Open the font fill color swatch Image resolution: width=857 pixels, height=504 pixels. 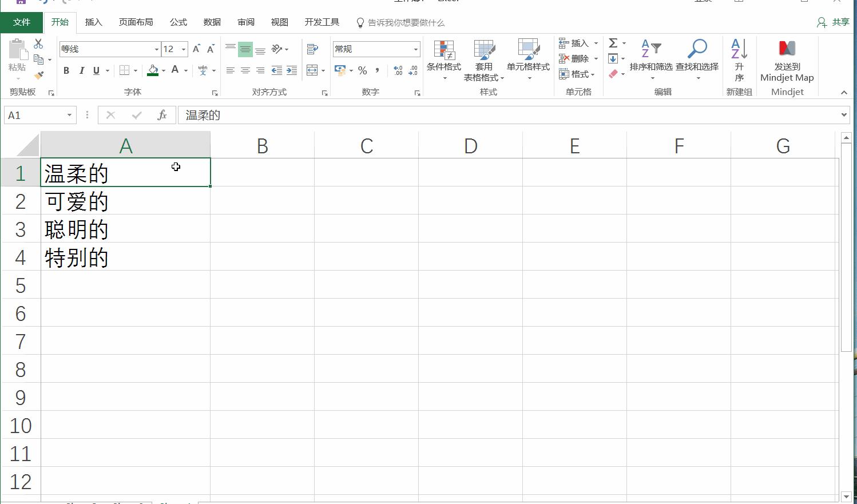(x=151, y=70)
